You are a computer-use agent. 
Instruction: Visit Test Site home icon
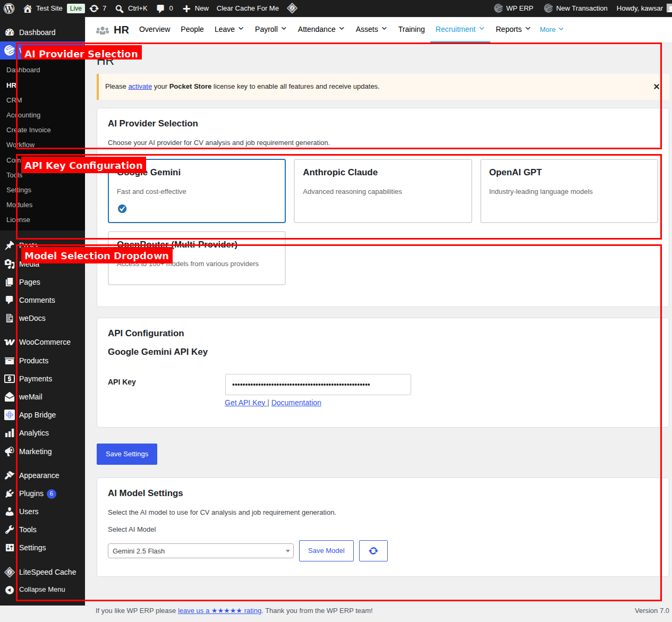tap(28, 8)
